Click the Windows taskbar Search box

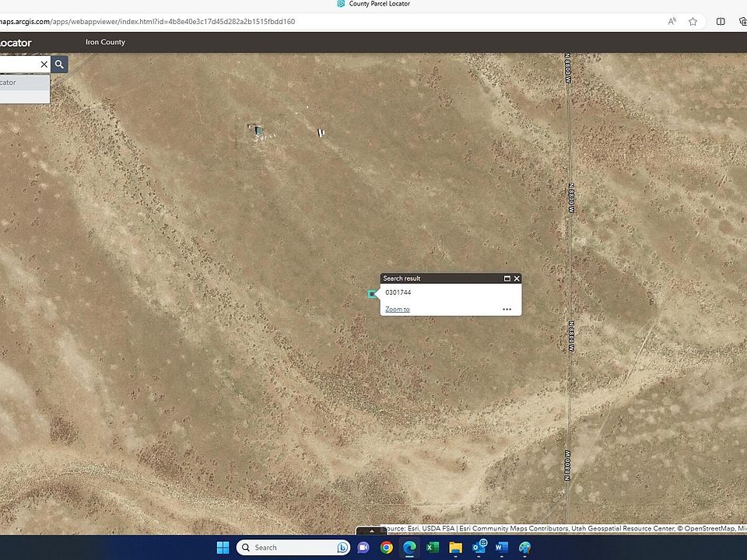point(292,548)
